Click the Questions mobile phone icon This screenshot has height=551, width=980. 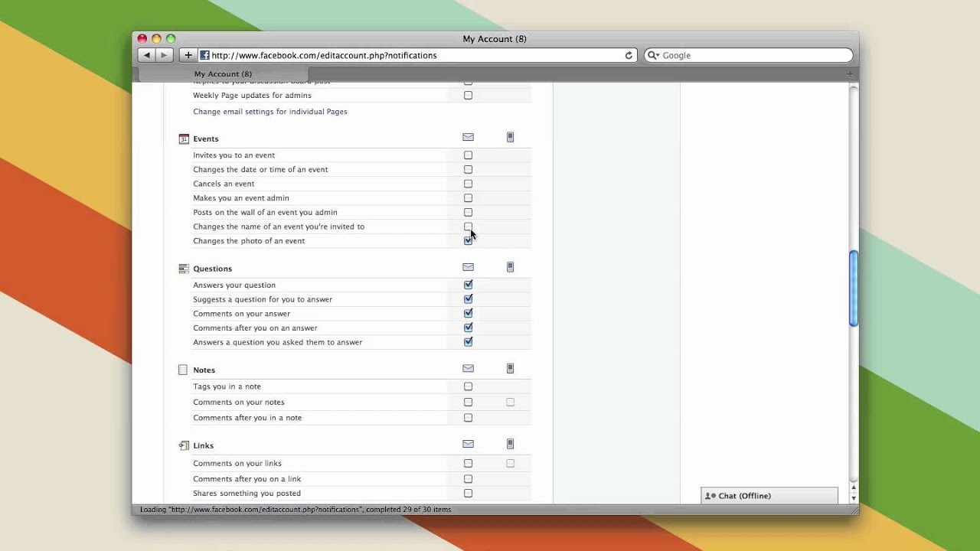[510, 267]
